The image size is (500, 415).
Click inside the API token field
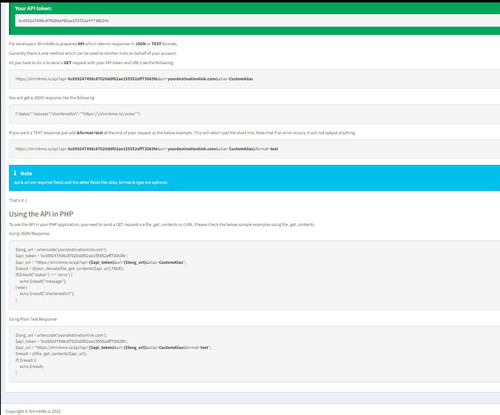tap(257, 21)
